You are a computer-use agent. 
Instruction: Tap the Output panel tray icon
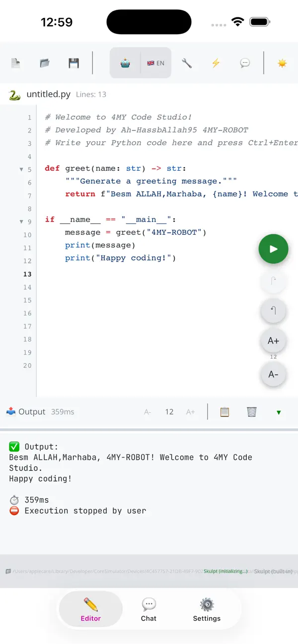[x=11, y=411]
